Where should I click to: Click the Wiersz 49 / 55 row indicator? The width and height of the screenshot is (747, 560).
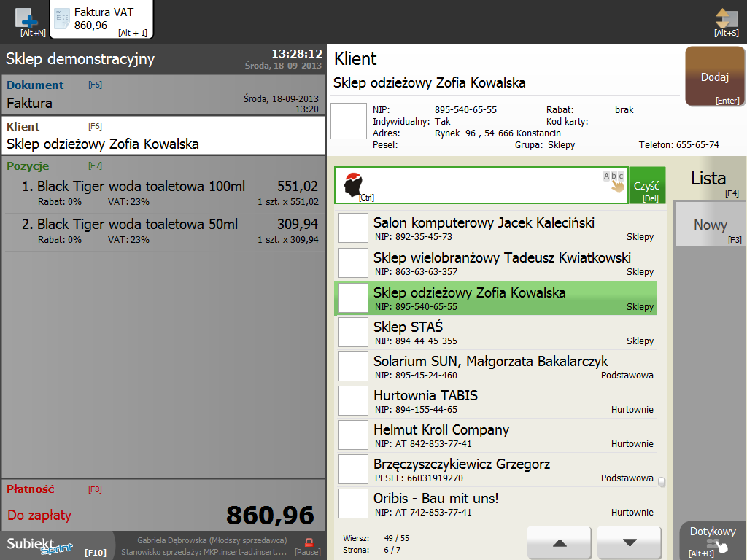tap(376, 539)
